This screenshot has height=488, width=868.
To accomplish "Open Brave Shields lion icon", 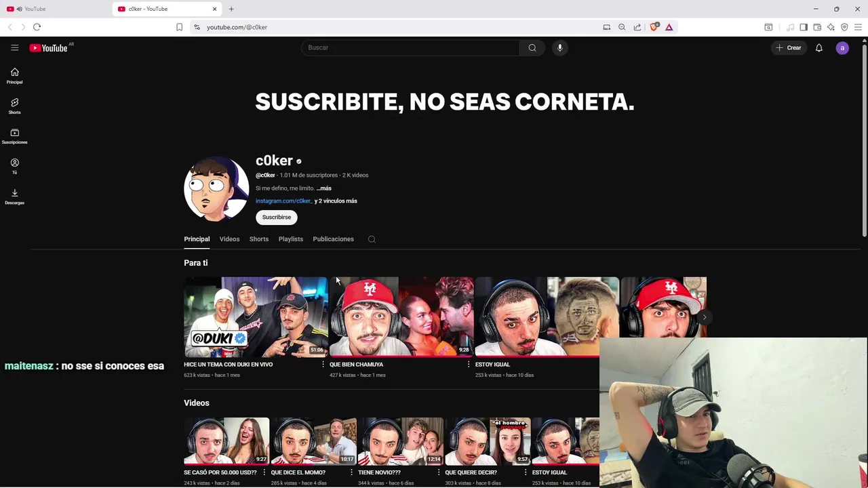I will [x=654, y=27].
